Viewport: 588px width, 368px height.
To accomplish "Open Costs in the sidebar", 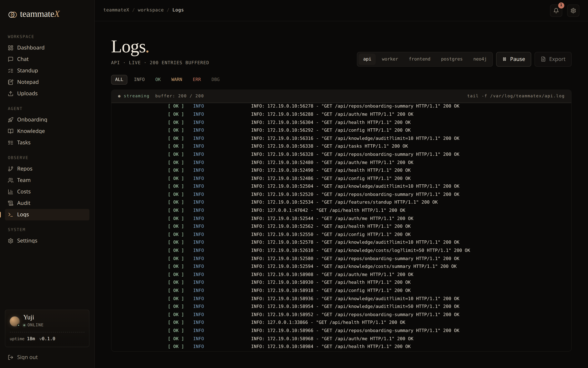I will (x=47, y=192).
